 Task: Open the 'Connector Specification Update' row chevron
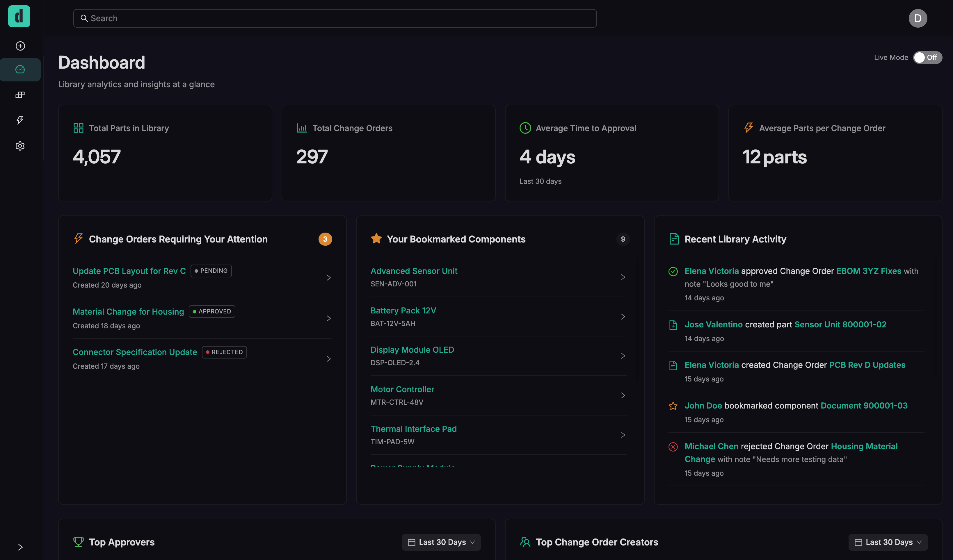coord(328,359)
